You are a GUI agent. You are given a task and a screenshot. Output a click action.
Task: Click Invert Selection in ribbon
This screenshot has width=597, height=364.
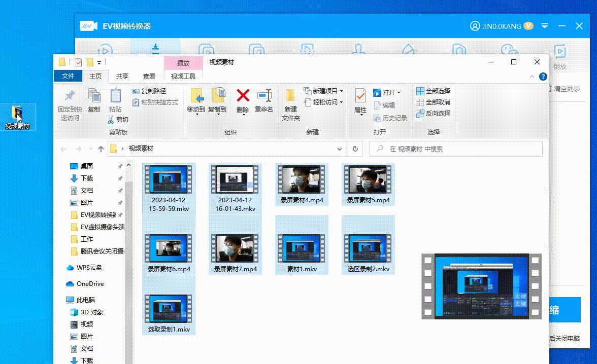[x=434, y=114]
